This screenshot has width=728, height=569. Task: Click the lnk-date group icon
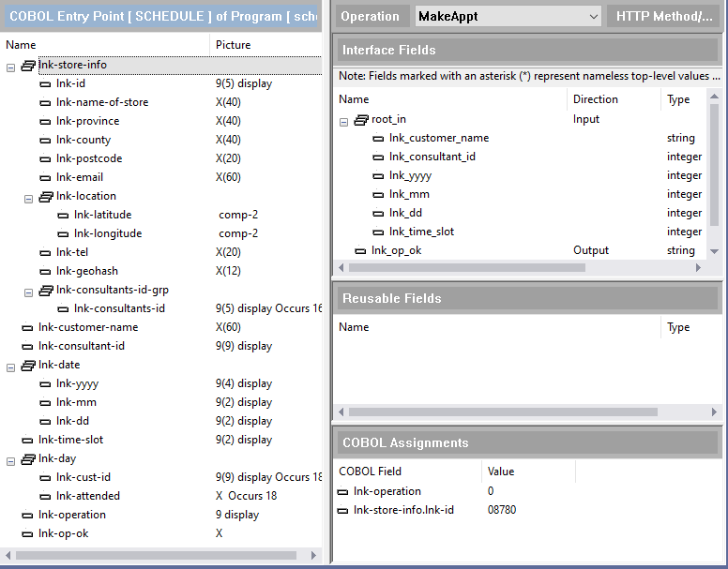28,365
